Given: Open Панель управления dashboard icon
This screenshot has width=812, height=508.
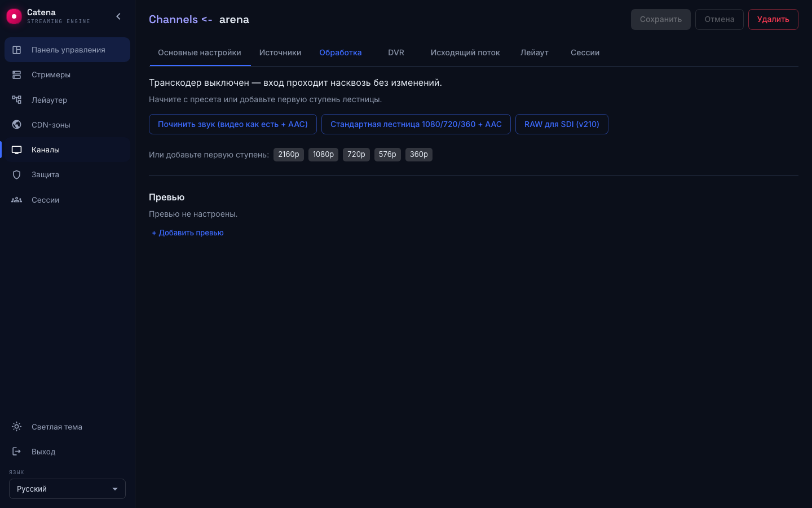Looking at the screenshot, I should click(17, 50).
